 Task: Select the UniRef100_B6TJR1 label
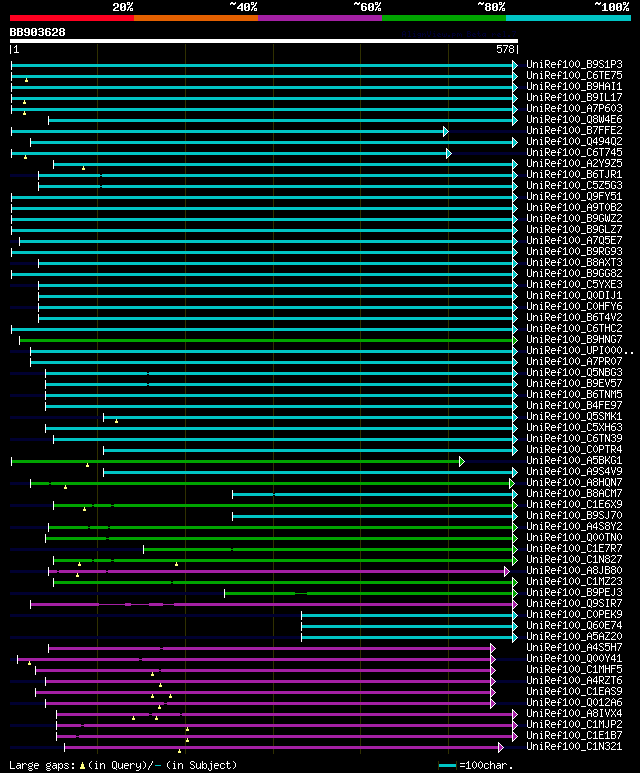574,175
